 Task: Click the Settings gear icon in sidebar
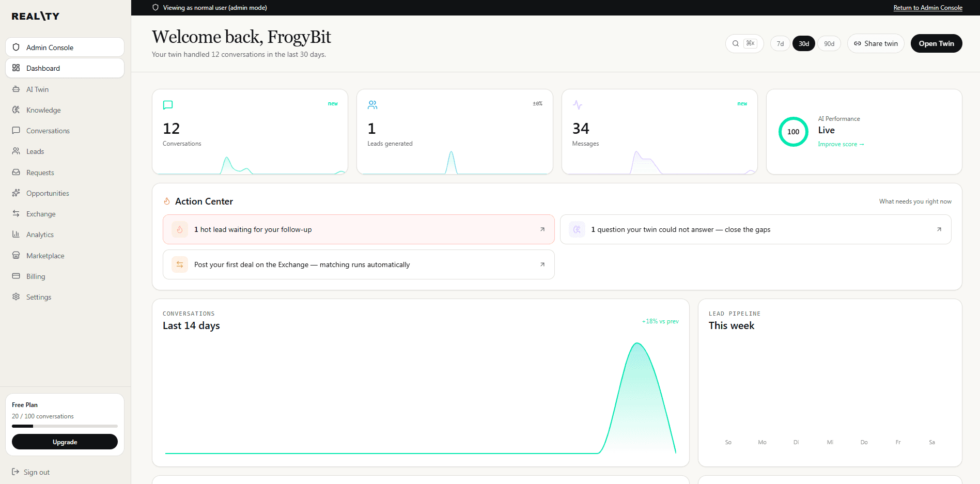click(x=16, y=297)
